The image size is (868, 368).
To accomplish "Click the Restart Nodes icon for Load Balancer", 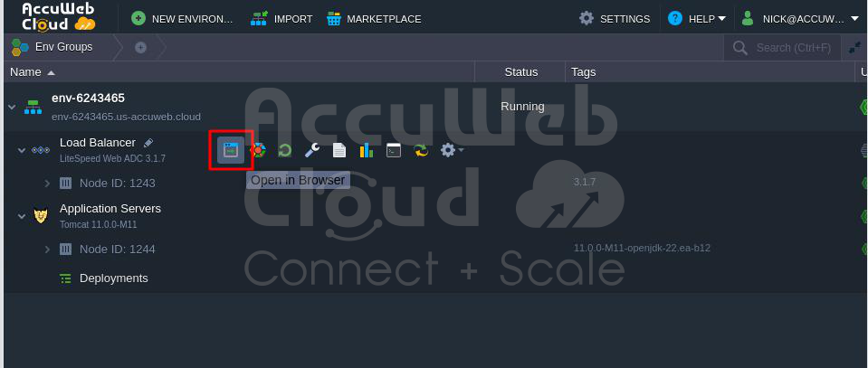I will 284,150.
